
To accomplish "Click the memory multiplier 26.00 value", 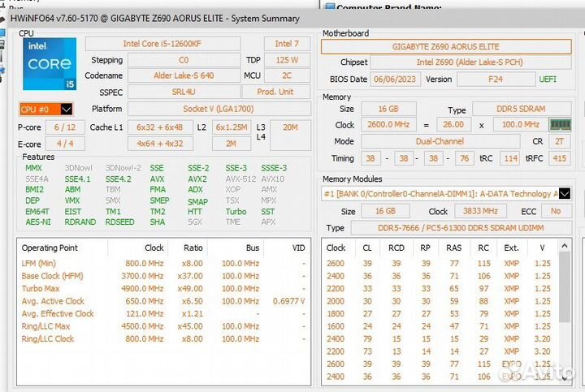I will click(453, 124).
